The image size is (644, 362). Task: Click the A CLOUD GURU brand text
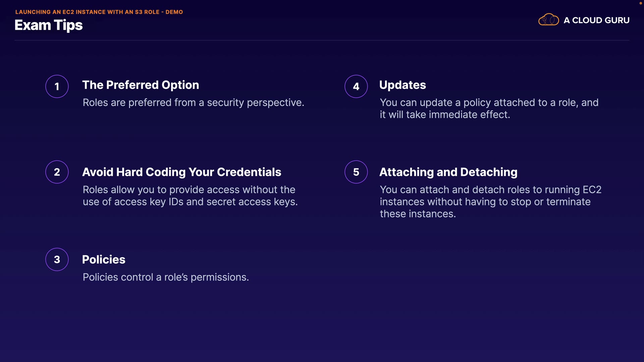click(596, 20)
